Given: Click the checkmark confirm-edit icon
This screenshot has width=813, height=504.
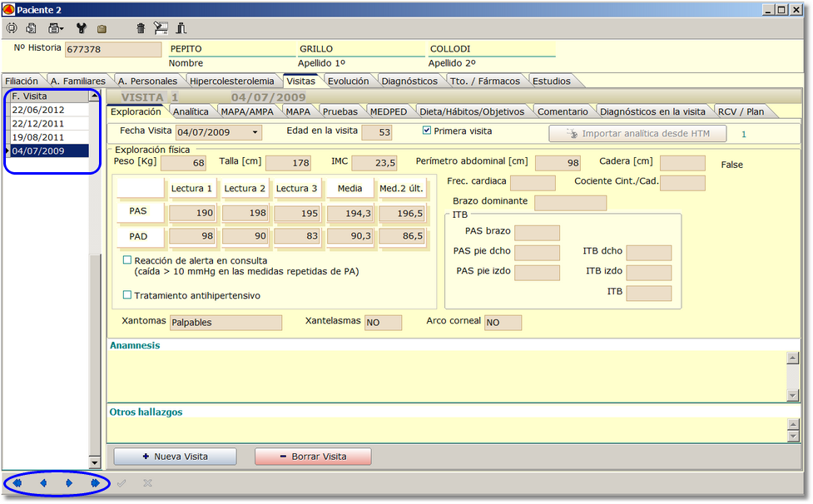Looking at the screenshot, I should pyautogui.click(x=121, y=483).
